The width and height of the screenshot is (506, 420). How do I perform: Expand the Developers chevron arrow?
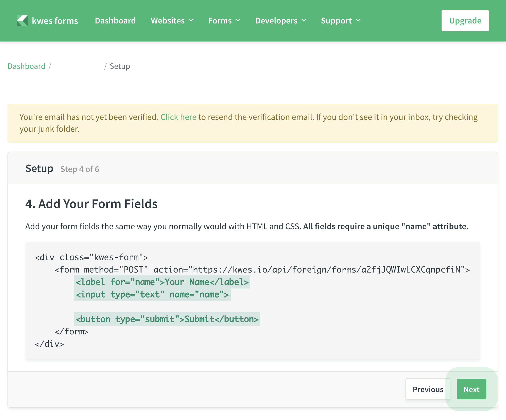(x=304, y=20)
